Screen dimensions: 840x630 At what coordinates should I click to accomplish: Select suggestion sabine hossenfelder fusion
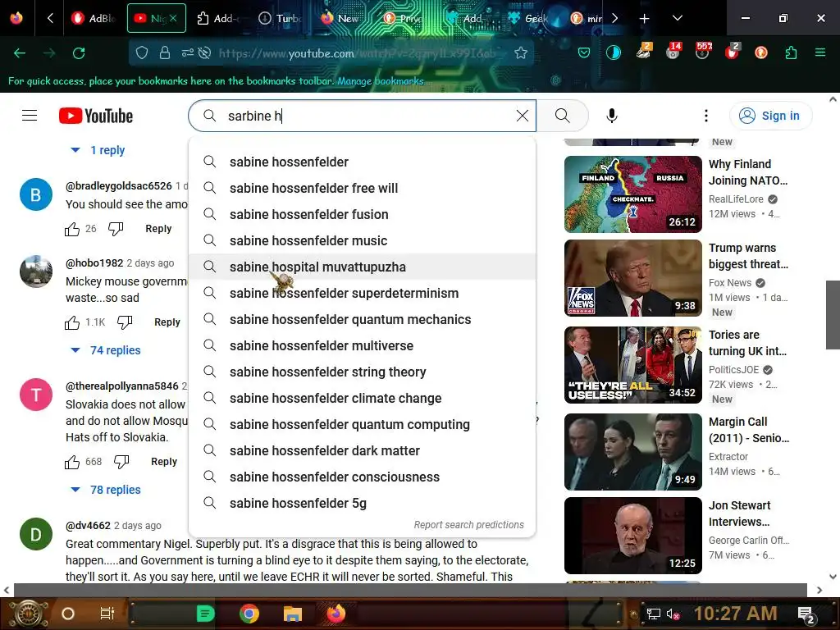click(x=362, y=214)
